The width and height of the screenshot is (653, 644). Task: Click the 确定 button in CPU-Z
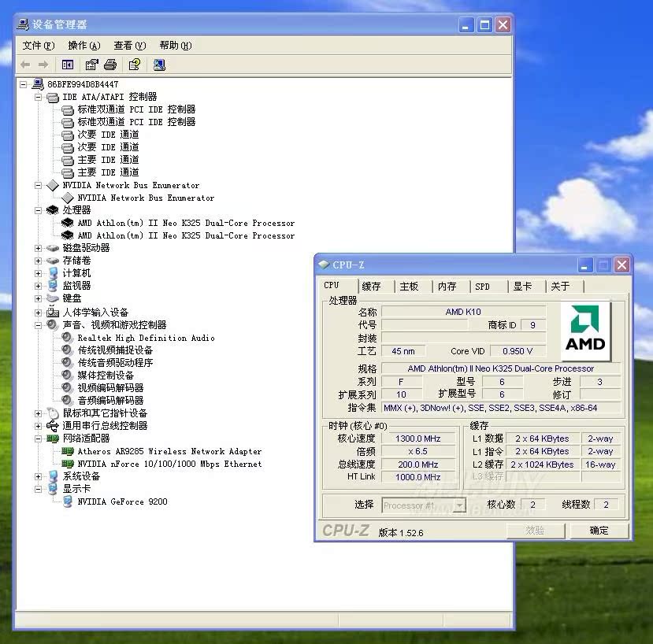pos(599,531)
